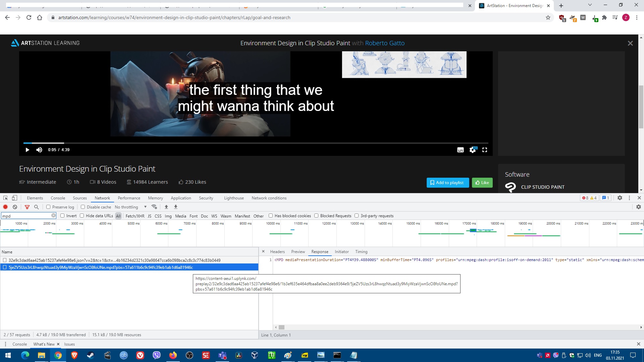Click the record network log icon

point(5,207)
